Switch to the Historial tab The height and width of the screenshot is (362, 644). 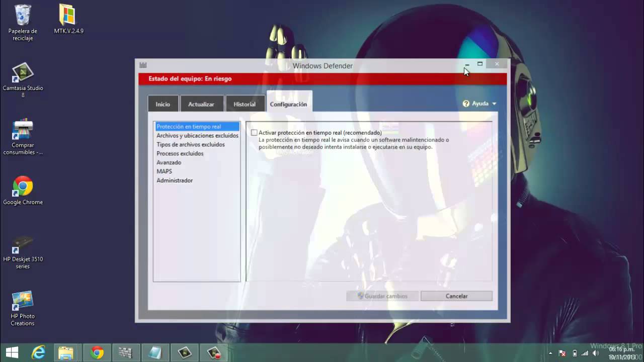(x=245, y=104)
